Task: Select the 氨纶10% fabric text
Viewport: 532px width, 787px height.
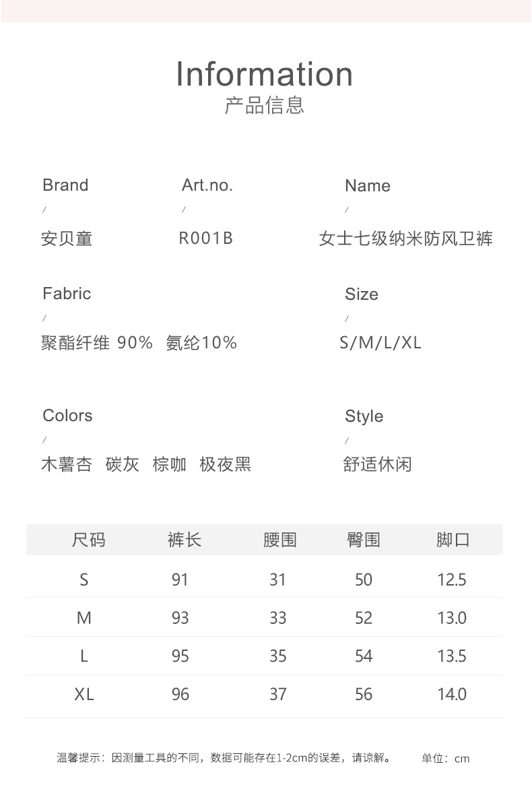Action: click(x=201, y=343)
